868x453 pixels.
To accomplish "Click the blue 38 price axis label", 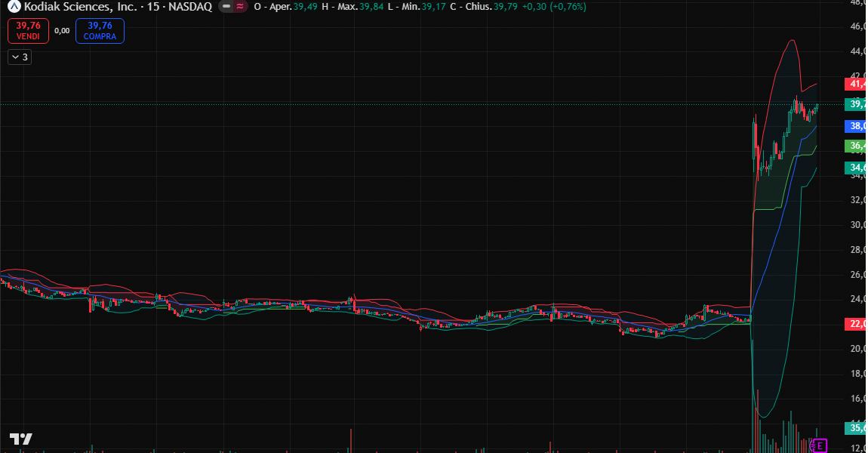I will 856,126.
